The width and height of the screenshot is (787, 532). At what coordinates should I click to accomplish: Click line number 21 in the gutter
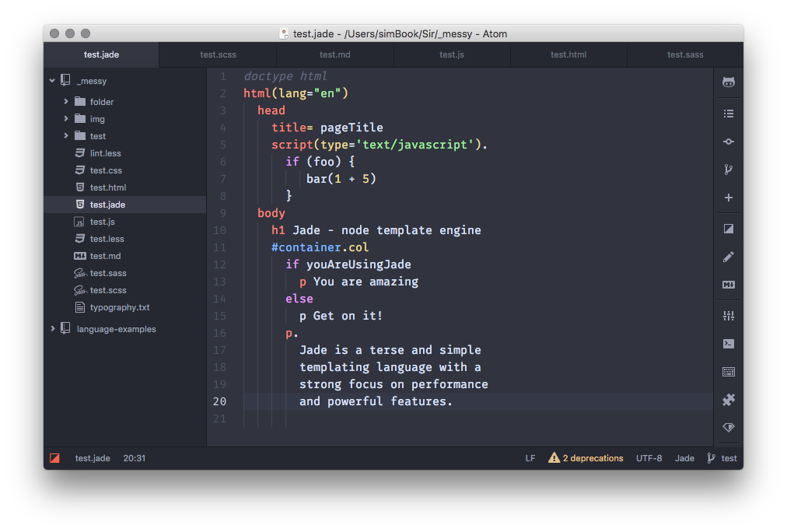point(219,418)
